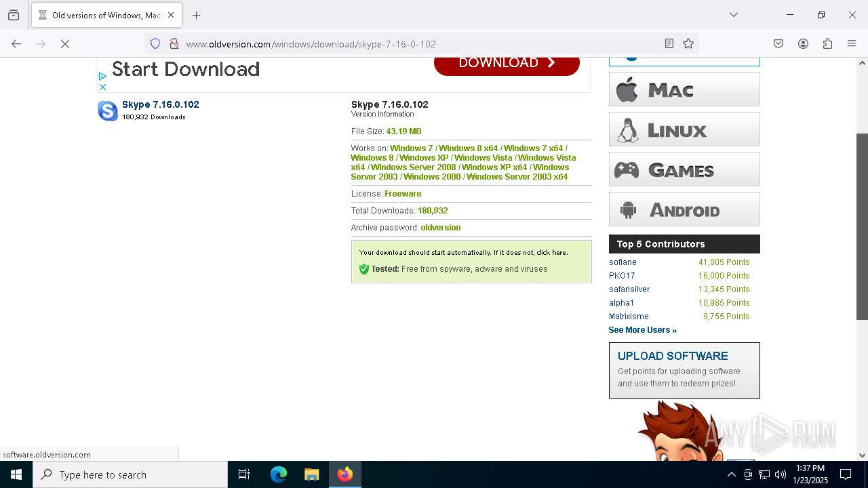
Task: Close the Old versions of Windows tab
Action: (x=171, y=15)
